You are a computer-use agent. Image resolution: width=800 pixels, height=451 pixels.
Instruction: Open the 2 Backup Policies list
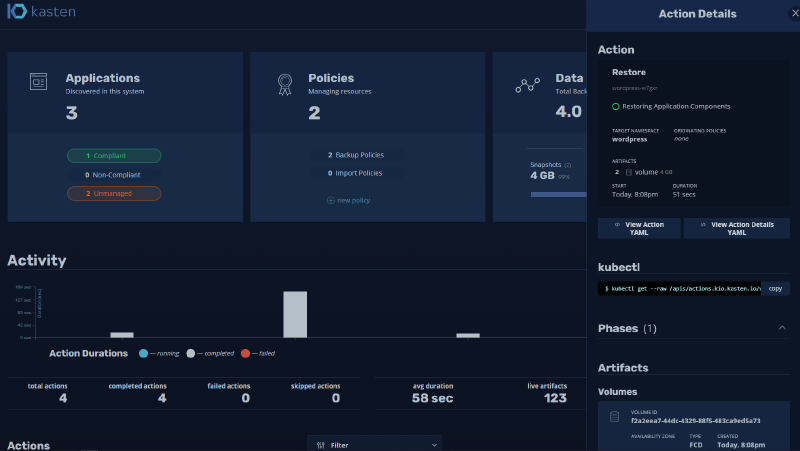[x=356, y=155]
